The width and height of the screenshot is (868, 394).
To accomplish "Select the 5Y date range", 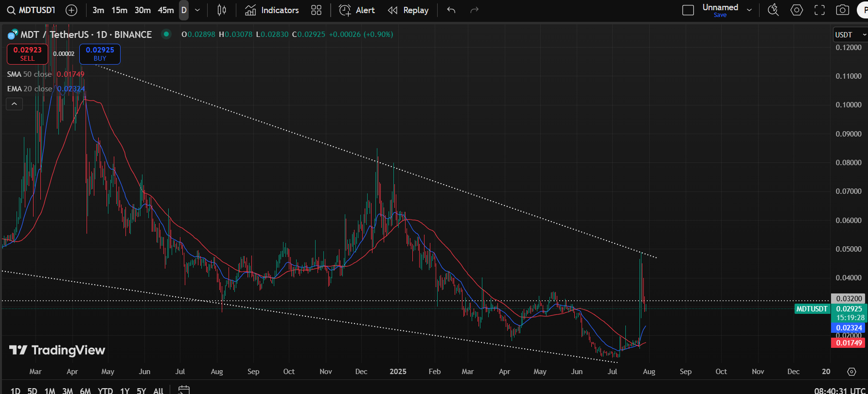I will coord(142,391).
